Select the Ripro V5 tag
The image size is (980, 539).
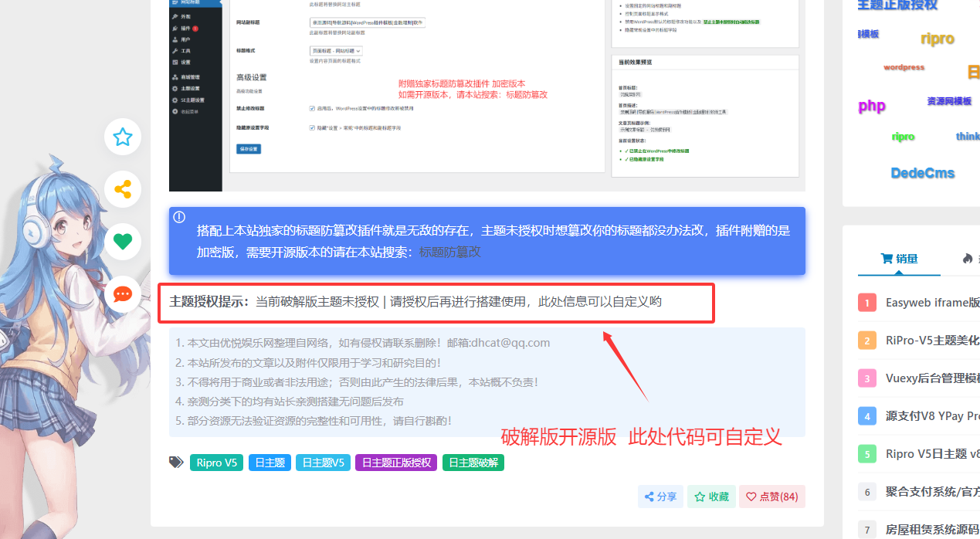pyautogui.click(x=216, y=463)
